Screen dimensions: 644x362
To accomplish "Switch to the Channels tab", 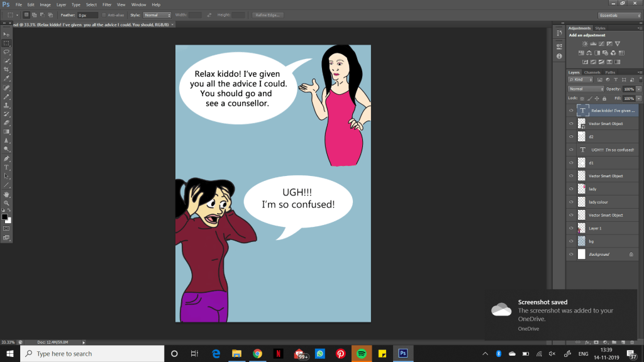I will pos(592,72).
